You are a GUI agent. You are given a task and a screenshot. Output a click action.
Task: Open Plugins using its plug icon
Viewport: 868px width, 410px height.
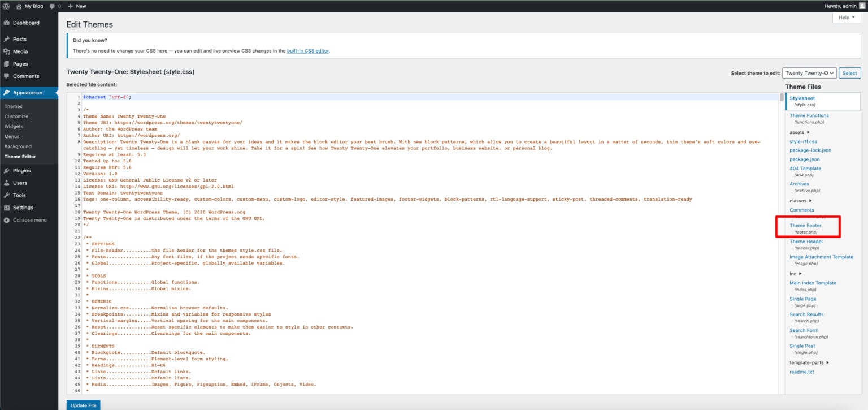click(x=8, y=170)
